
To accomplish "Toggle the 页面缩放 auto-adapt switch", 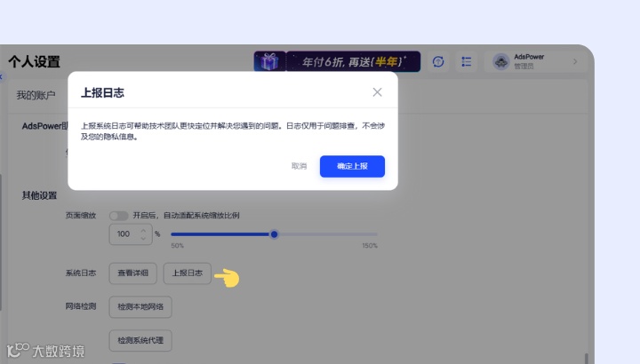I will (119, 215).
